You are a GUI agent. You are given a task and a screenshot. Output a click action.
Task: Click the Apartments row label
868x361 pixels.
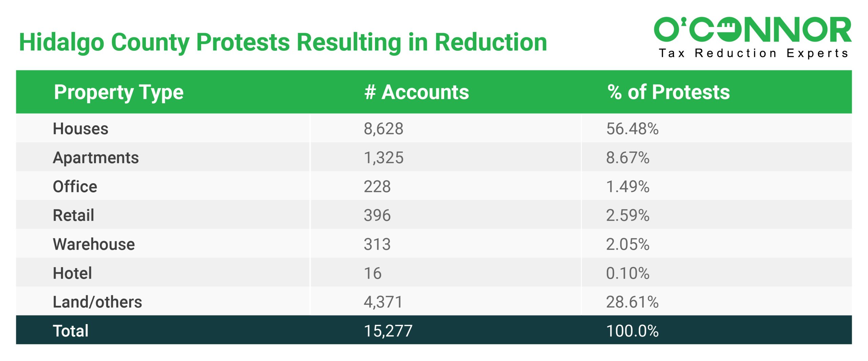(96, 157)
